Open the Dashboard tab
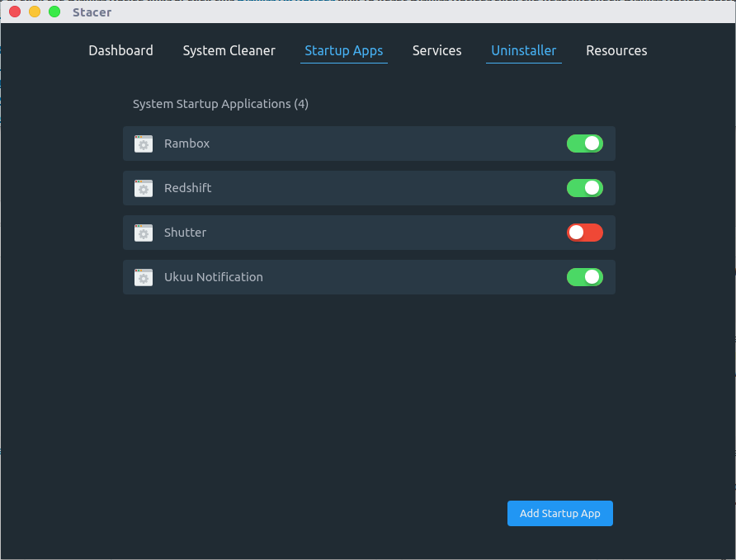The height and width of the screenshot is (560, 736). (x=120, y=50)
